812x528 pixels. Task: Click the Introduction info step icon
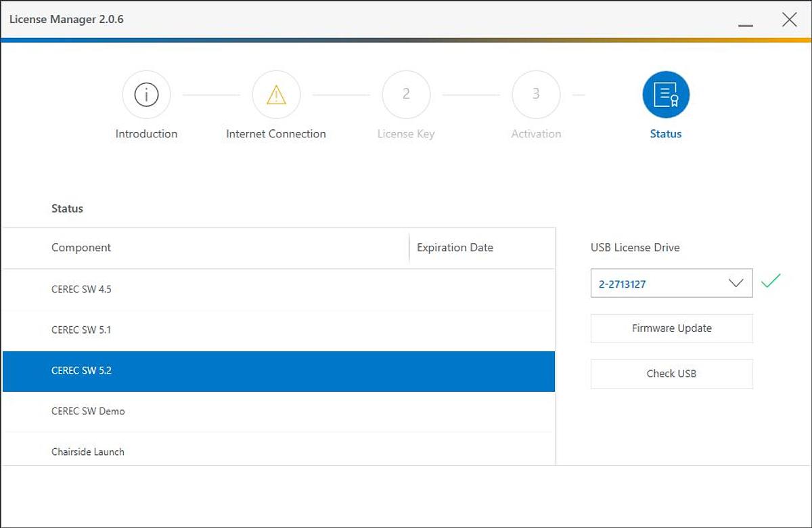pos(146,95)
